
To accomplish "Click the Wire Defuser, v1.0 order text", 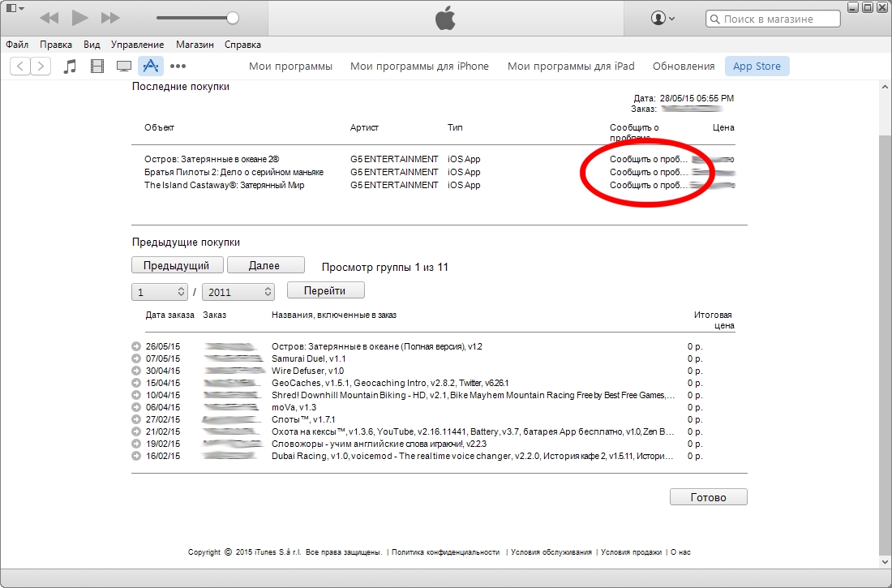I will (x=307, y=371).
